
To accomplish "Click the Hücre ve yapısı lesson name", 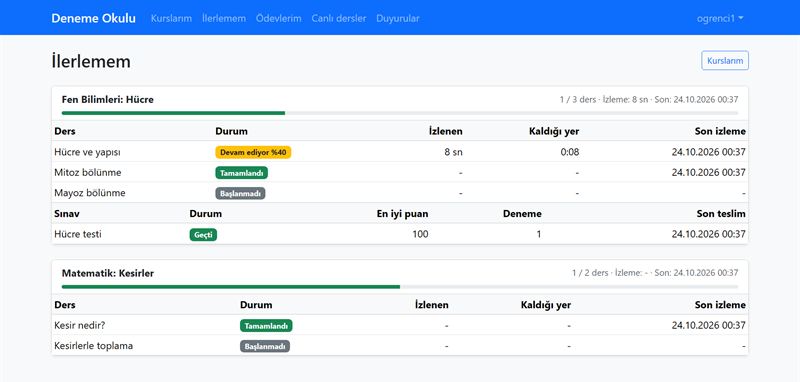I will pyautogui.click(x=87, y=152).
